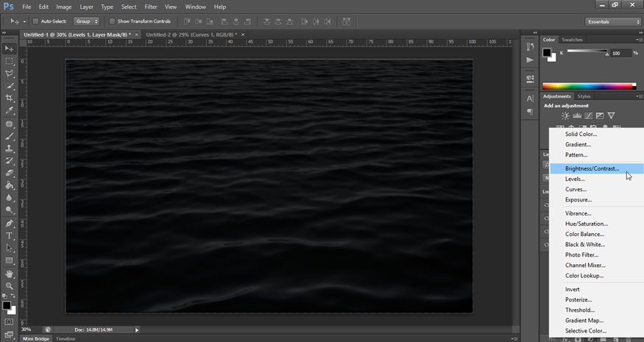644x342 pixels.
Task: Click the foreground color swatch in Color panel
Action: tap(547, 53)
